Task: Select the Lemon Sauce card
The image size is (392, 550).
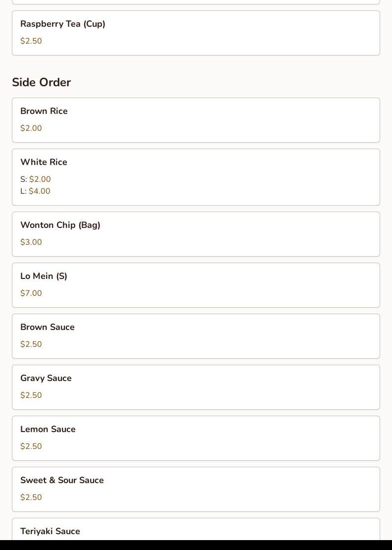Action: tap(196, 438)
